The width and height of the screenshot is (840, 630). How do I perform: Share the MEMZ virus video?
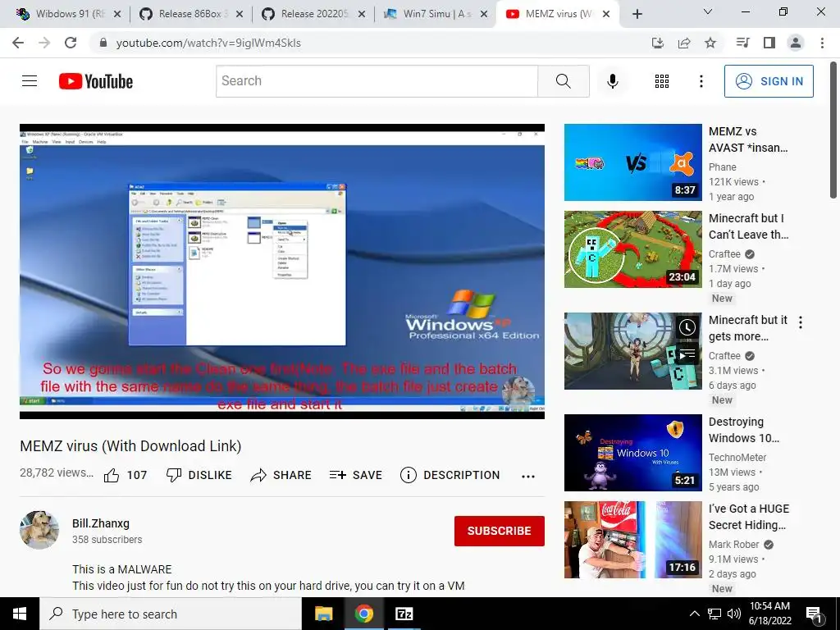pyautogui.click(x=281, y=475)
